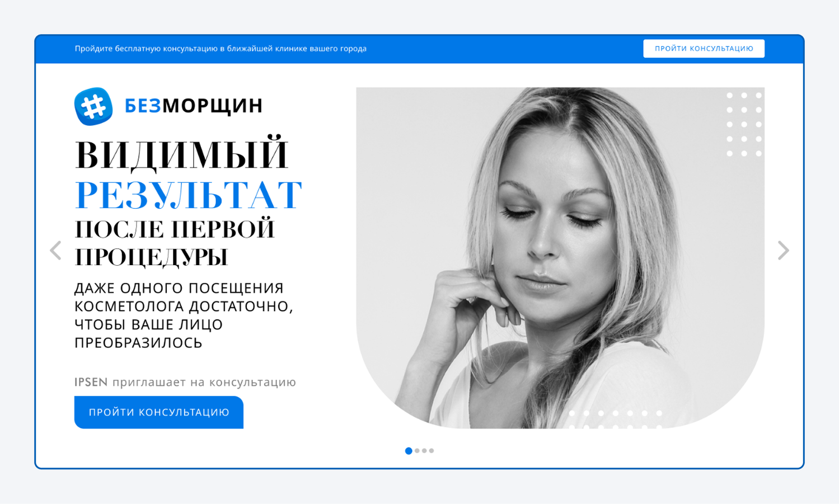839x504 pixels.
Task: Switch to the second carousel dot
Action: [417, 451]
